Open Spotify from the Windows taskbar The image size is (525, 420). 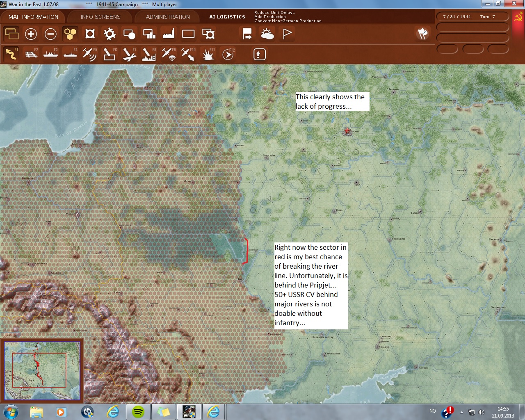pyautogui.click(x=138, y=411)
